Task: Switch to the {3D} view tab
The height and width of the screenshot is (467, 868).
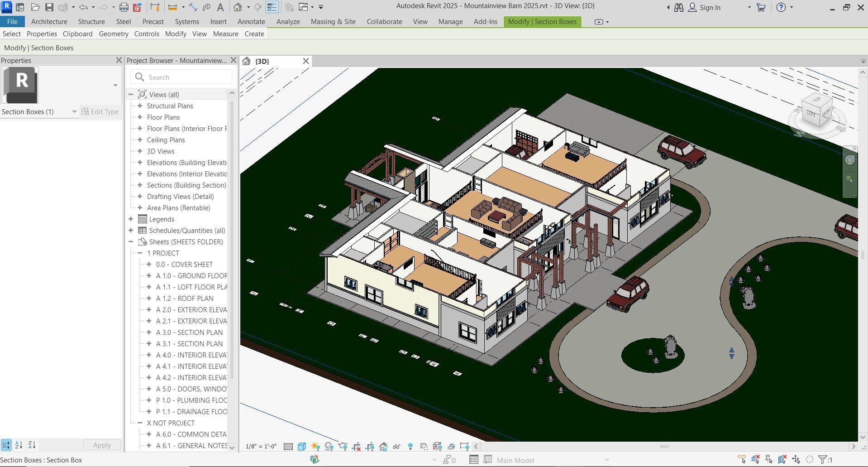Action: 262,61
